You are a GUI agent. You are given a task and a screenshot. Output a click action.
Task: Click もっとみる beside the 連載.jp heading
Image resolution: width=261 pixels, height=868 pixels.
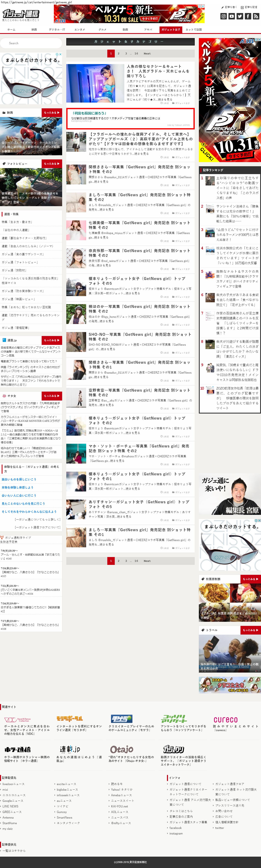pos(52,340)
